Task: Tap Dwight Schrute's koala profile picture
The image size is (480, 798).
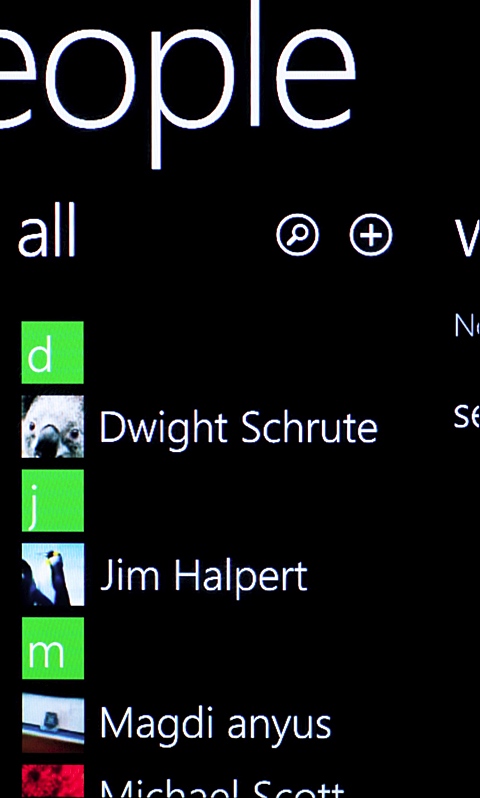Action: pos(53,426)
